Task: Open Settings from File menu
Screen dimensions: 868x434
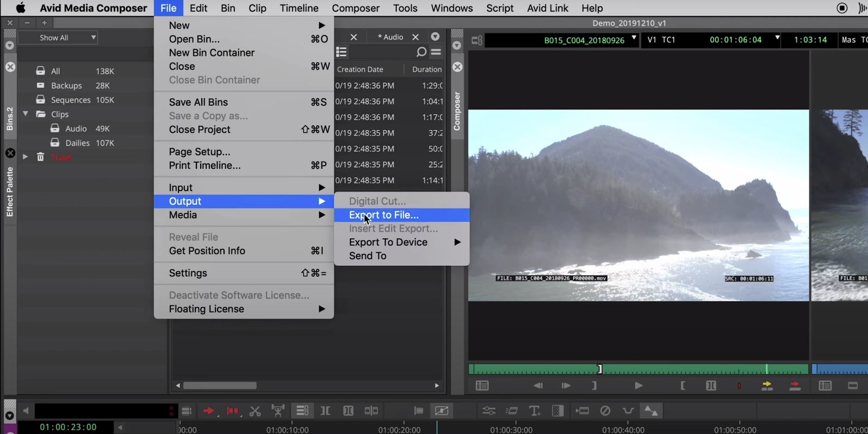Action: tap(244, 273)
